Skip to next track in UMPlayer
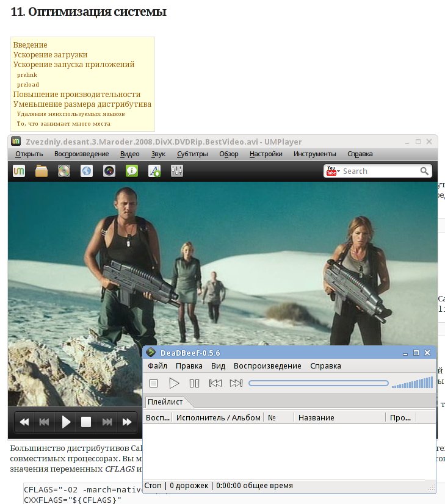Viewport: 445px width, 504px height. click(x=107, y=422)
